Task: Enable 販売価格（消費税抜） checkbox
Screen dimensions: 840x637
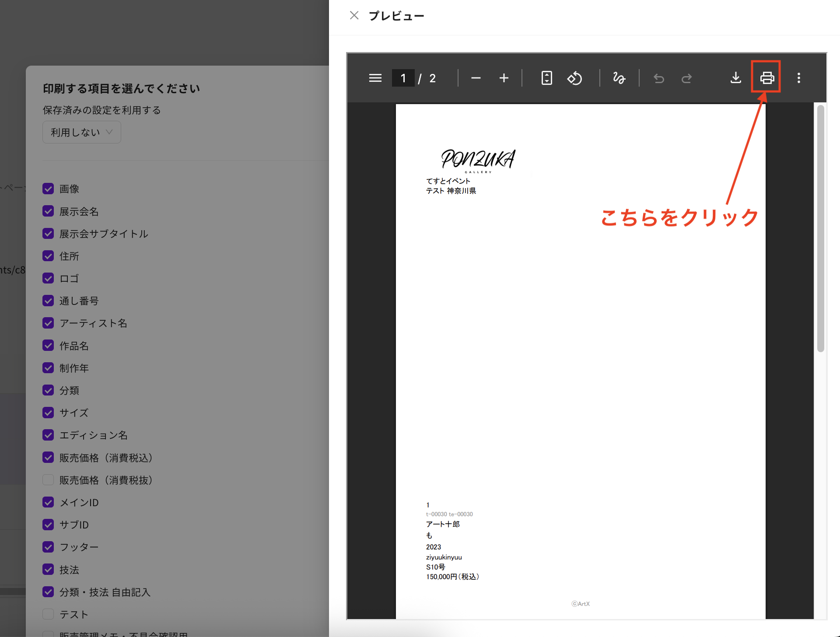Action: tap(48, 480)
